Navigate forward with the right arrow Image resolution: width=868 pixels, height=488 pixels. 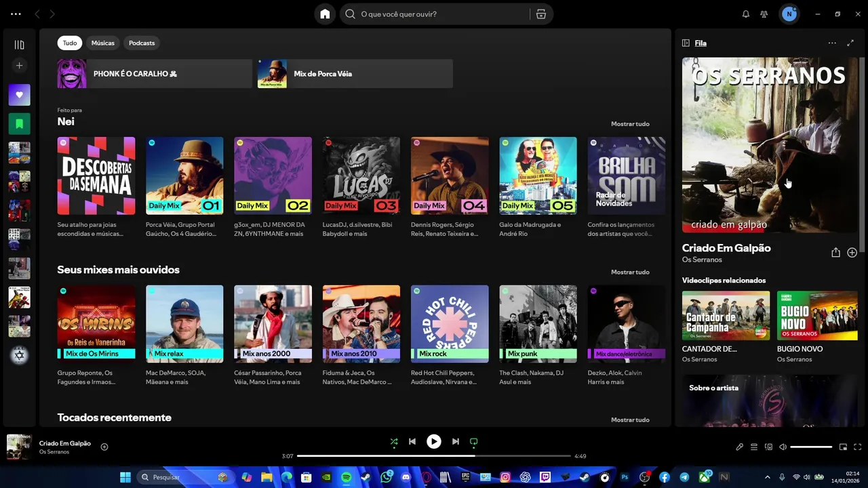pos(52,14)
